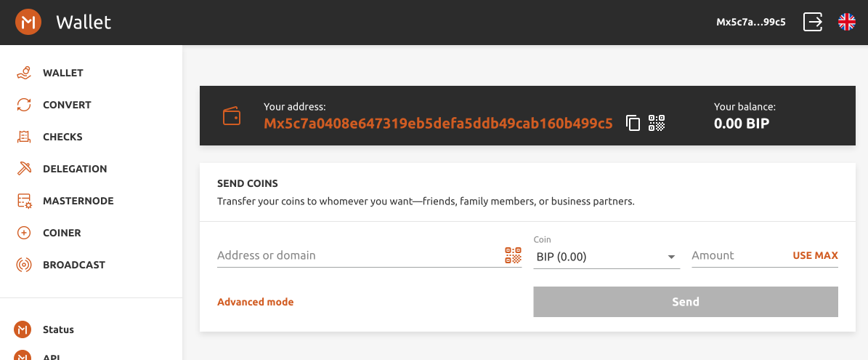Click the Minter logo in header
The image size is (868, 360).
pyautogui.click(x=28, y=23)
